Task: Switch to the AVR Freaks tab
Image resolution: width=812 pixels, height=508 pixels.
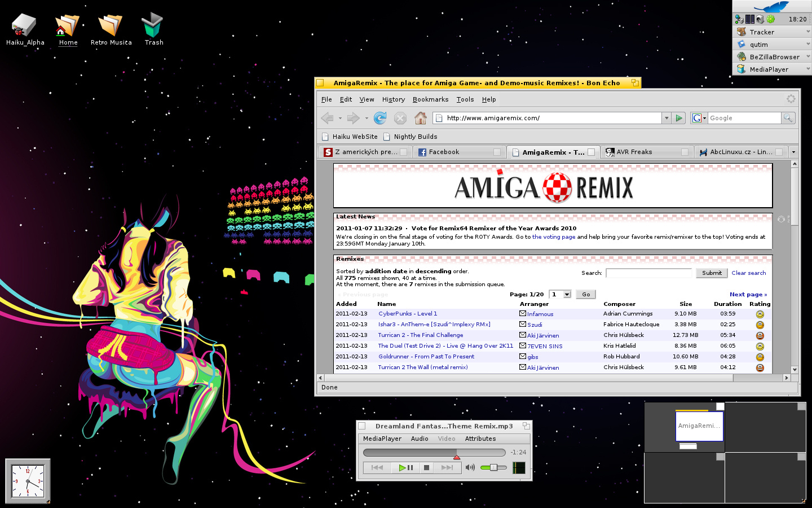Action: click(x=647, y=152)
